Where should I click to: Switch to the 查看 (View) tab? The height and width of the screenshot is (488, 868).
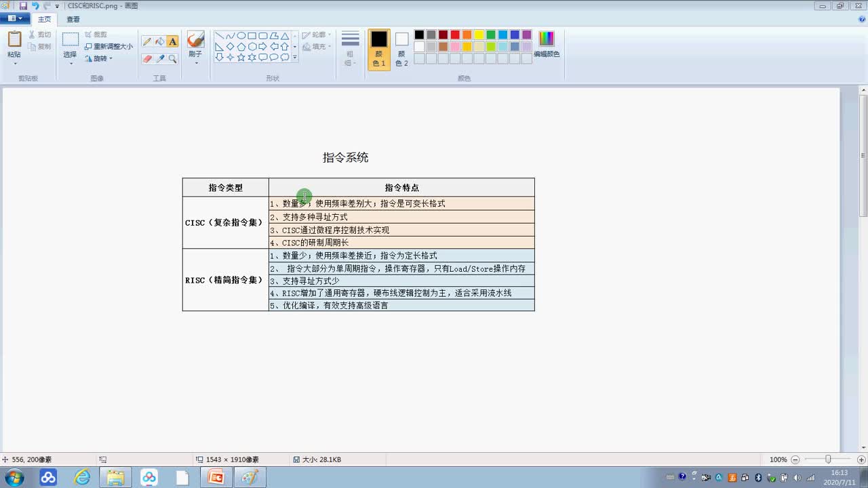coord(73,19)
